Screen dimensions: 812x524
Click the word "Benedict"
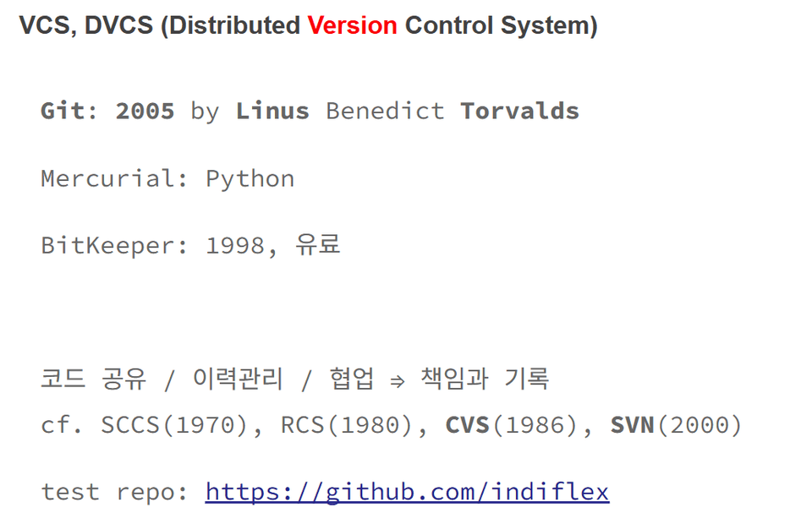pyautogui.click(x=385, y=111)
